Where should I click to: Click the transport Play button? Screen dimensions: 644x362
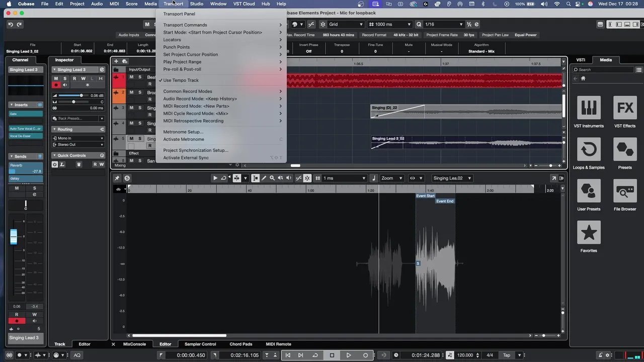[349, 355]
